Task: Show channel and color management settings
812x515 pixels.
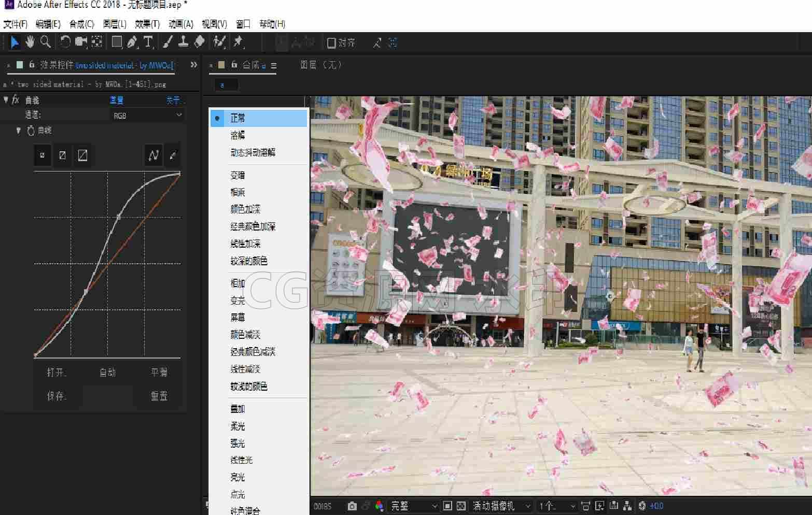Action: (380, 506)
